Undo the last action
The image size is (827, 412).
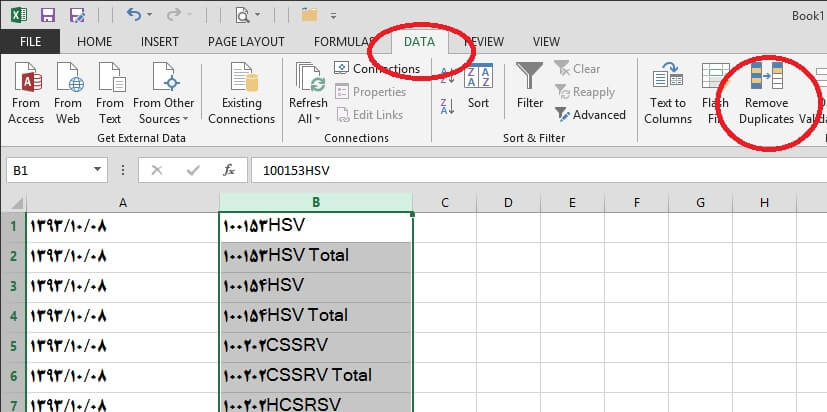tap(133, 15)
